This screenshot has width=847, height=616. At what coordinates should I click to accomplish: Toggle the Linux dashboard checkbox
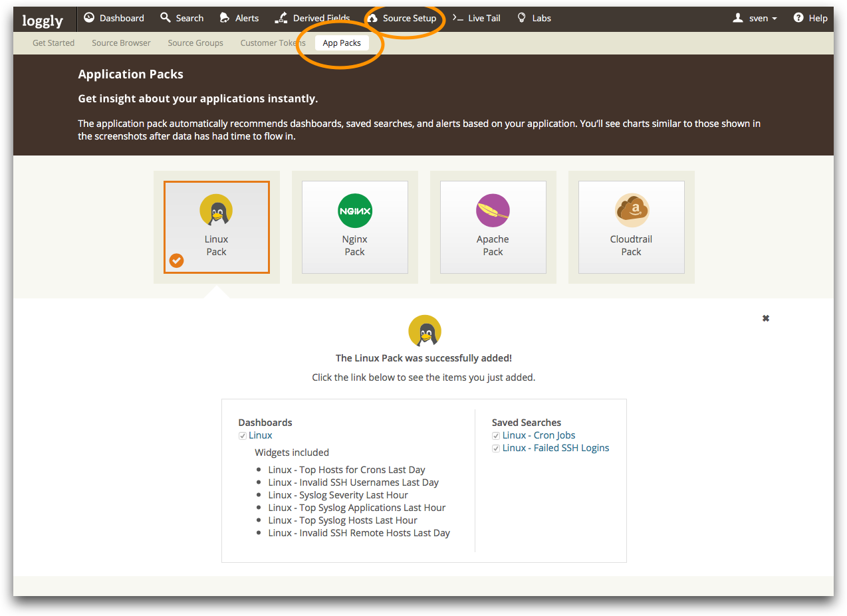click(243, 436)
